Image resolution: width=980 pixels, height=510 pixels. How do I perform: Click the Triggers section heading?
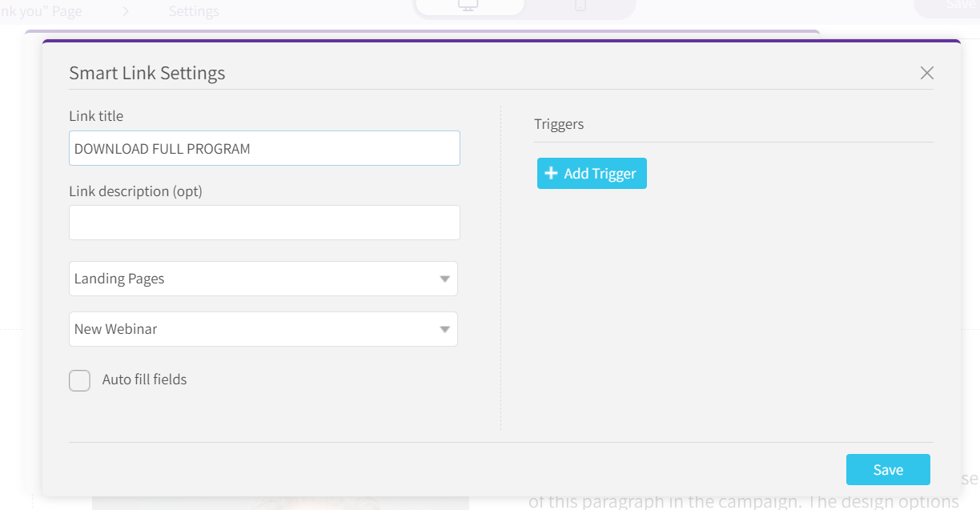tap(559, 124)
